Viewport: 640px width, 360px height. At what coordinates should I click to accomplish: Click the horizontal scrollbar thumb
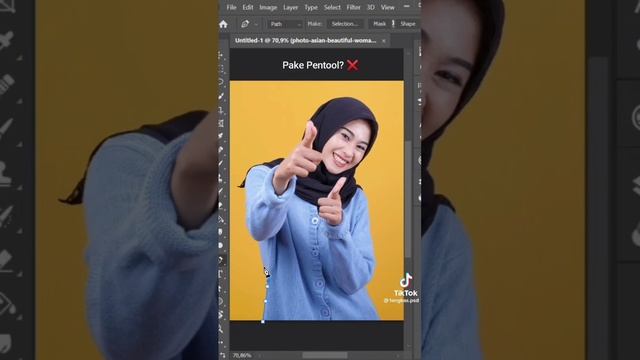point(324,356)
